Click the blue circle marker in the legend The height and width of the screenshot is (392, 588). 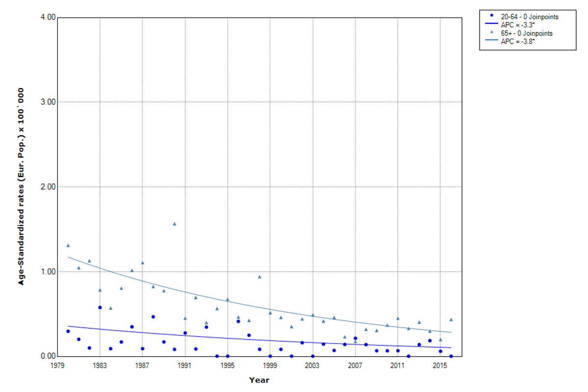491,15
